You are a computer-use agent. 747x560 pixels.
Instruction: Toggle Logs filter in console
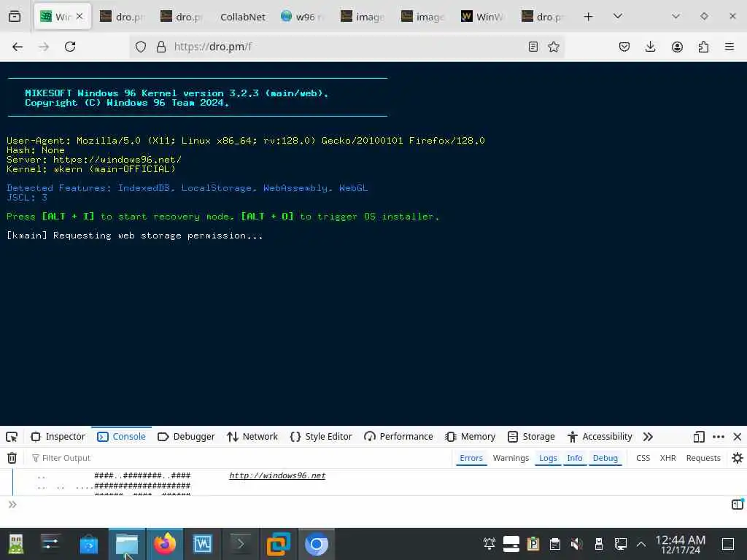[548, 458]
